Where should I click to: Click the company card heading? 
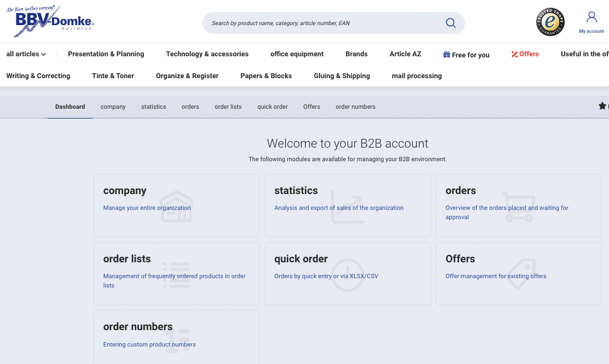pos(125,191)
